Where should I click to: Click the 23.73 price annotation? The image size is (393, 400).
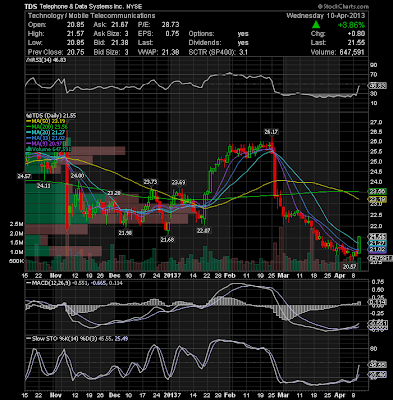coord(150,182)
